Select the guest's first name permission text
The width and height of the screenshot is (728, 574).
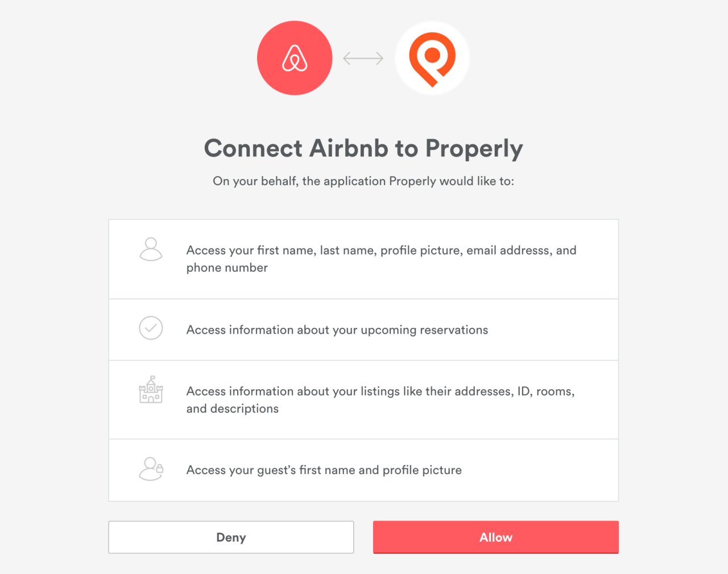(324, 470)
